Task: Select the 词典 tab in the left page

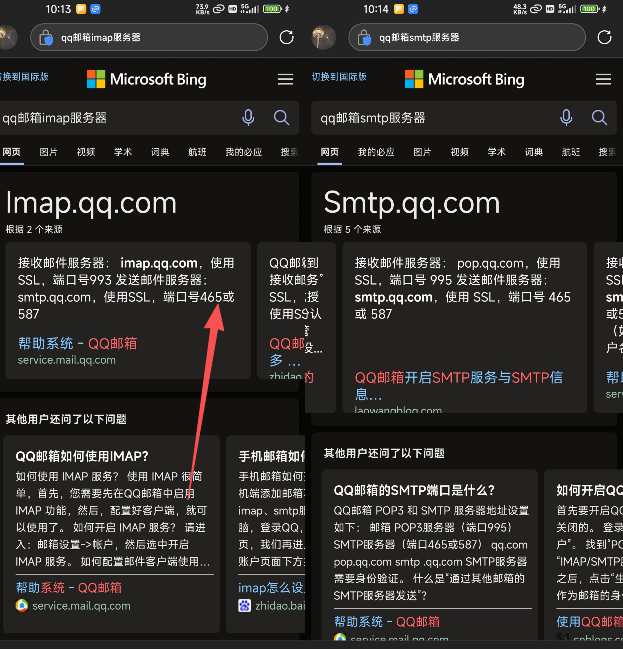Action: (160, 152)
